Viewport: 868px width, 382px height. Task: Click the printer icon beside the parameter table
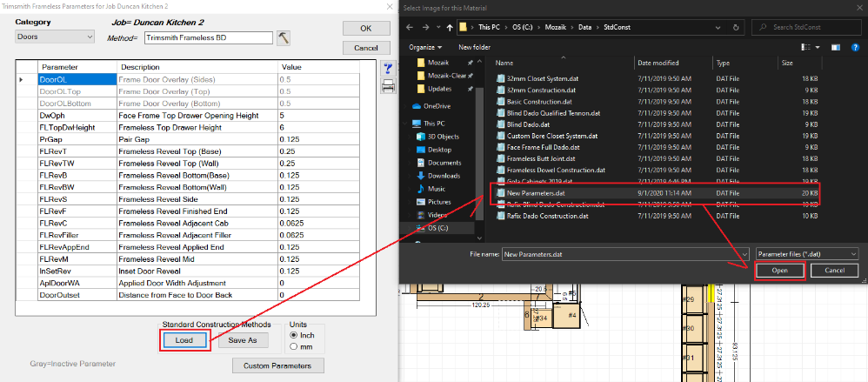pyautogui.click(x=388, y=85)
